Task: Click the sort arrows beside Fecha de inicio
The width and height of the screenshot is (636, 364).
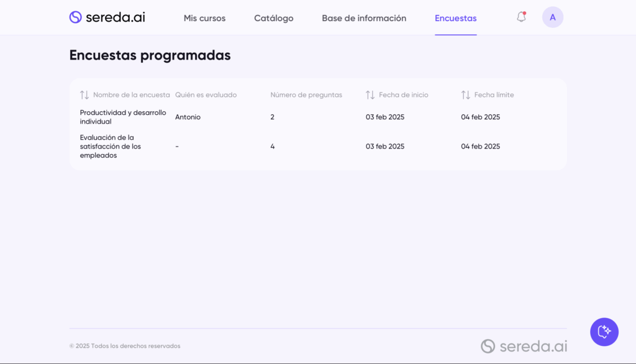Action: 370,95
